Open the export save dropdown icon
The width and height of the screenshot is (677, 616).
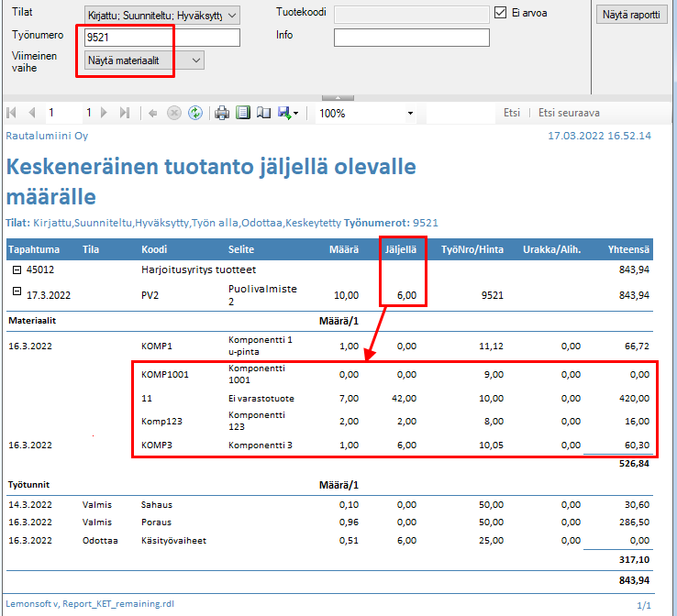pyautogui.click(x=286, y=113)
